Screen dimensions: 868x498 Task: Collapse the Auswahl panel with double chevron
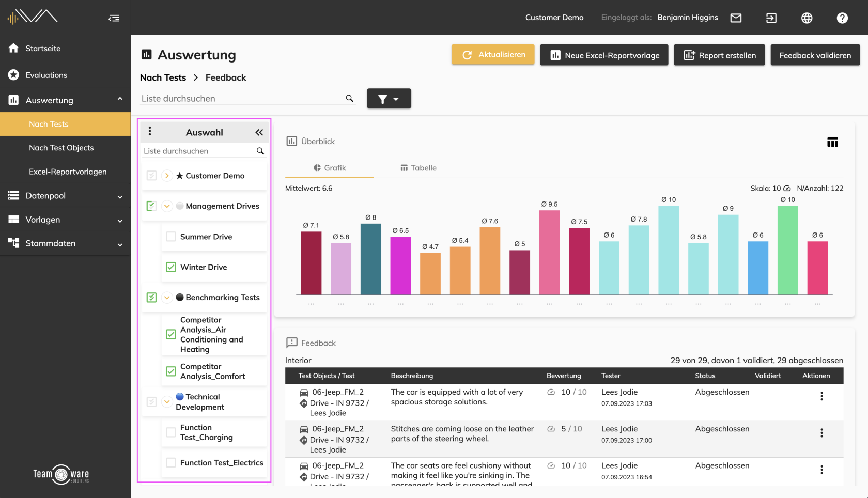[259, 132]
